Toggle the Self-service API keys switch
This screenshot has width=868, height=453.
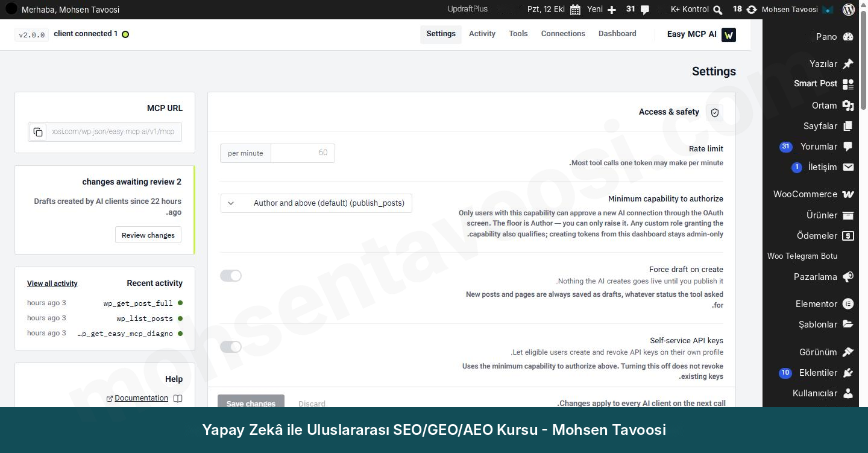tap(231, 347)
